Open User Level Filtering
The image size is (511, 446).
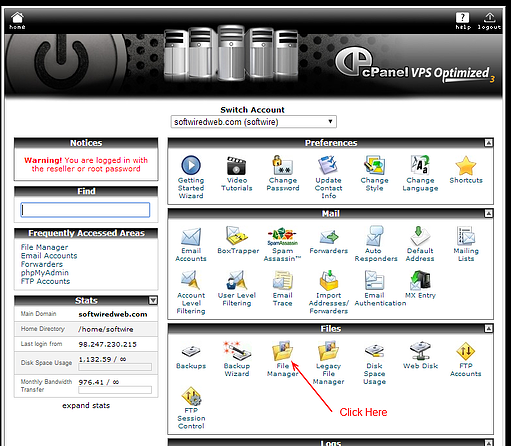tap(236, 281)
